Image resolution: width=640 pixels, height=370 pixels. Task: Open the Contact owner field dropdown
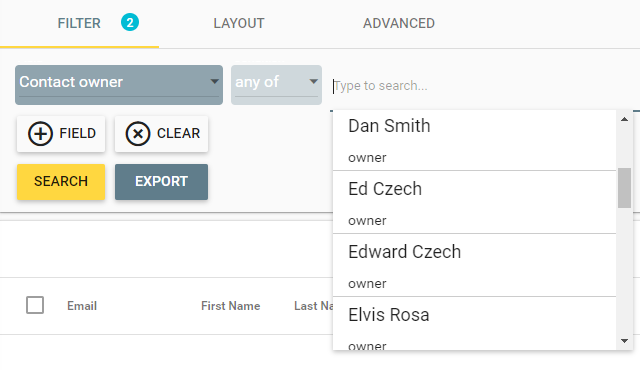[x=119, y=85]
